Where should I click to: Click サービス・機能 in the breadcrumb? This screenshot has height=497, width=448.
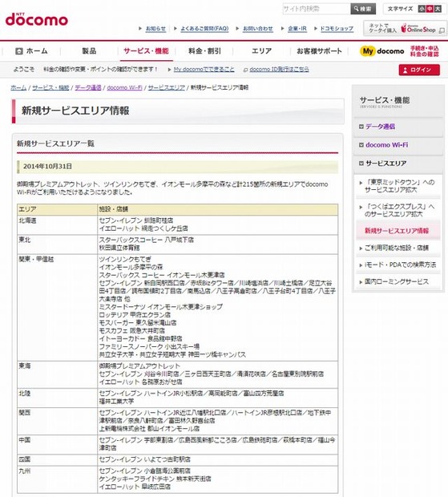point(50,87)
